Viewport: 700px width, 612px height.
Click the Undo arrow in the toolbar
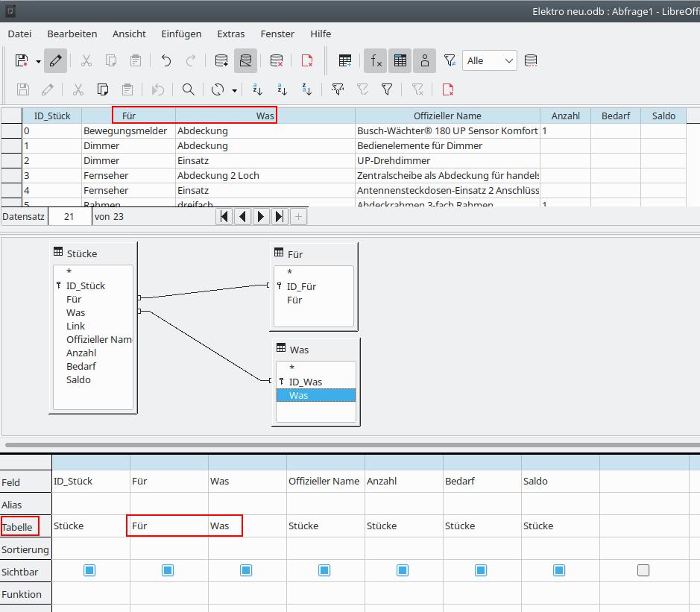pos(166,61)
